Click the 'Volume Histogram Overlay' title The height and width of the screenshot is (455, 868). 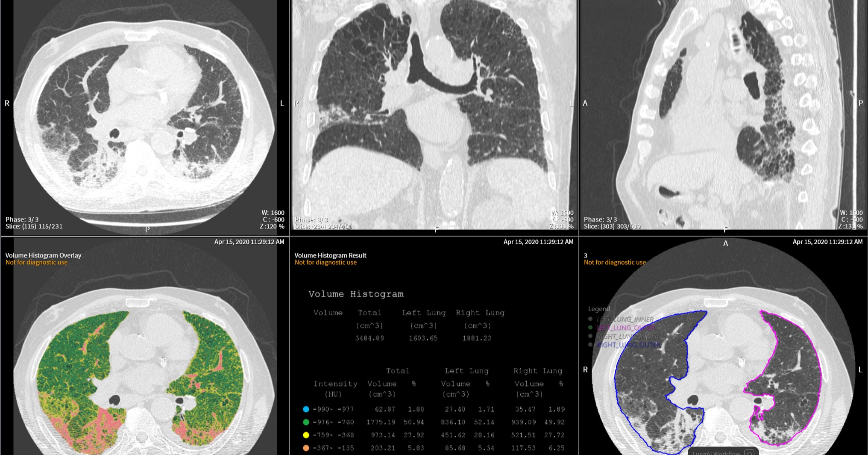click(x=43, y=255)
